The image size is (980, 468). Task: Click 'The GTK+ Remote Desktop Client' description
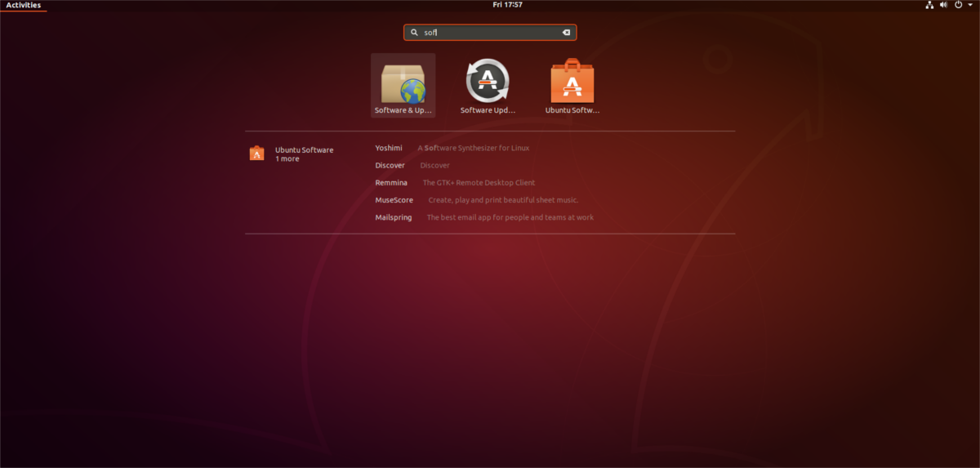pyautogui.click(x=479, y=182)
